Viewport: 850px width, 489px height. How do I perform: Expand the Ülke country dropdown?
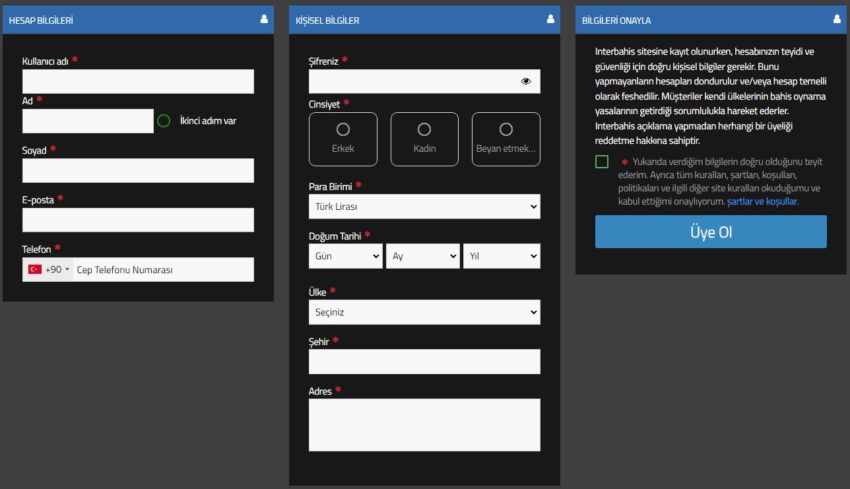coord(424,312)
